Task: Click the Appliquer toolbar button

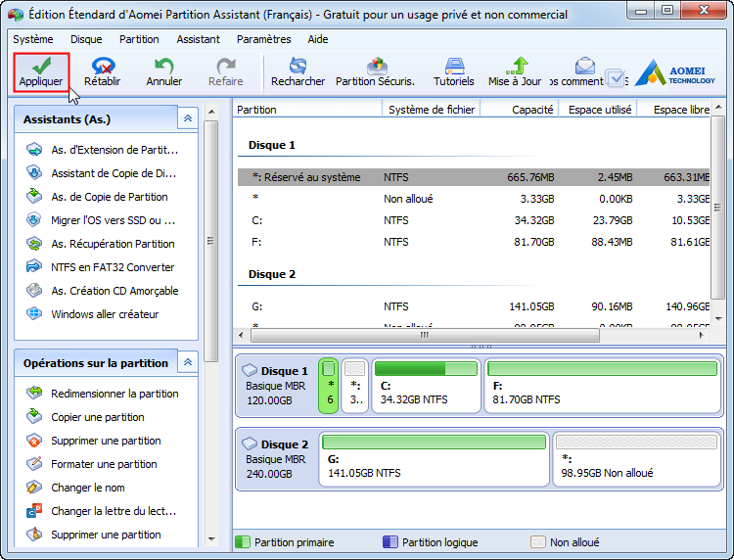Action: (x=41, y=72)
